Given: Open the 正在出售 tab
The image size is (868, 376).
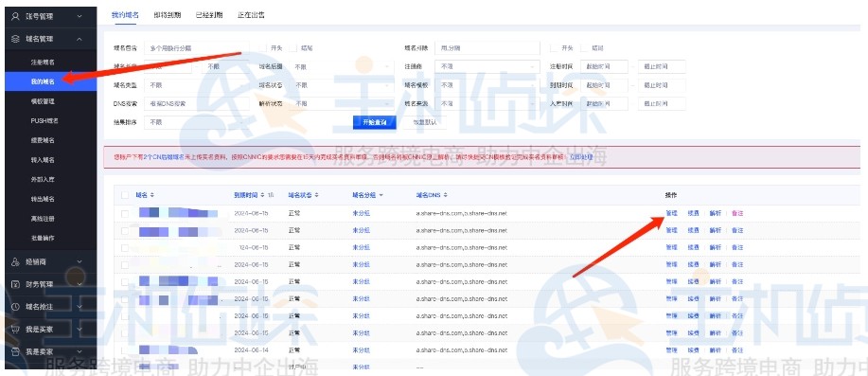Looking at the screenshot, I should coord(251,15).
